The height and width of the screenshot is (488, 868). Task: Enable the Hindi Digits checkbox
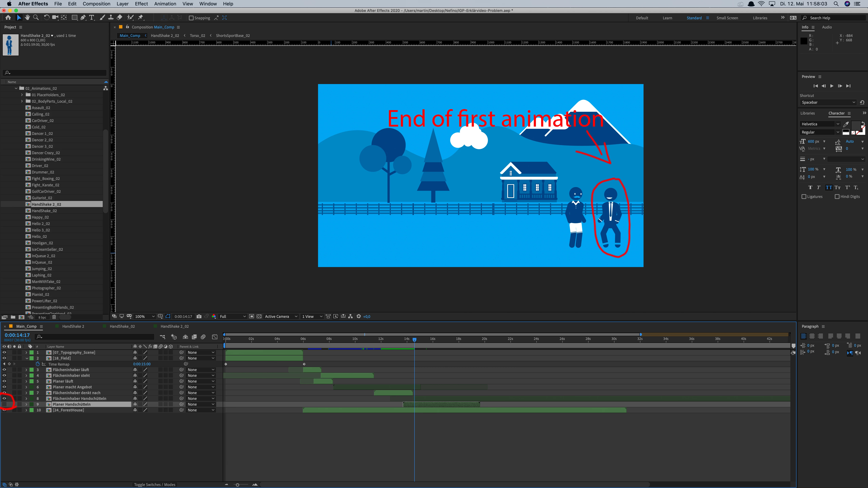(837, 196)
